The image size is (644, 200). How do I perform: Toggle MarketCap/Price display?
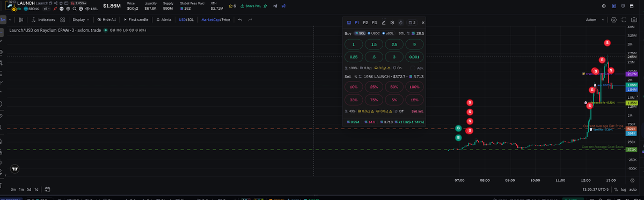point(216,19)
